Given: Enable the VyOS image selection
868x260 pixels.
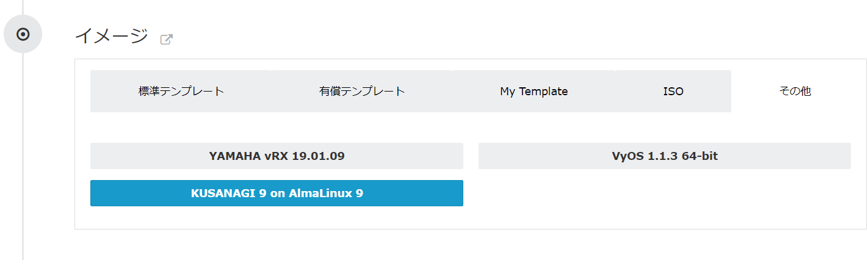Looking at the screenshot, I should pyautogui.click(x=664, y=156).
